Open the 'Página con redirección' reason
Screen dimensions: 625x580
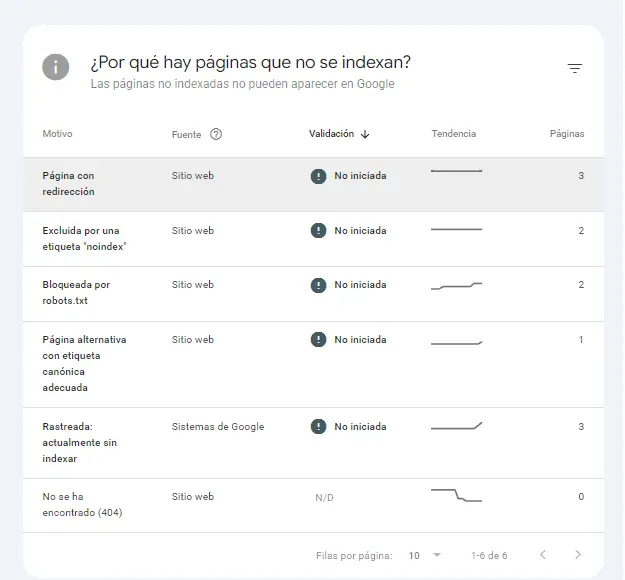pos(69,184)
